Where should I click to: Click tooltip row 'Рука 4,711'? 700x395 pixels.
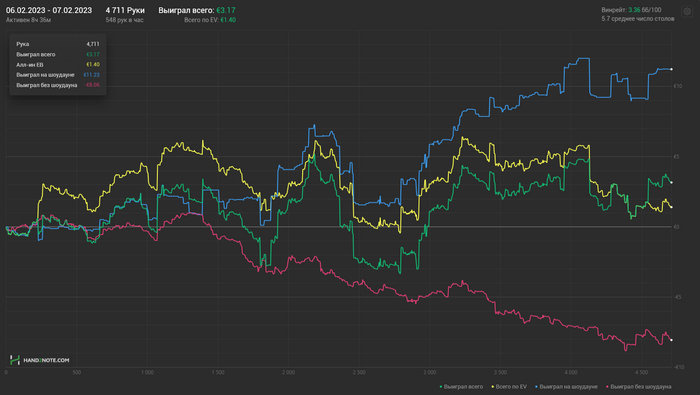pyautogui.click(x=58, y=44)
